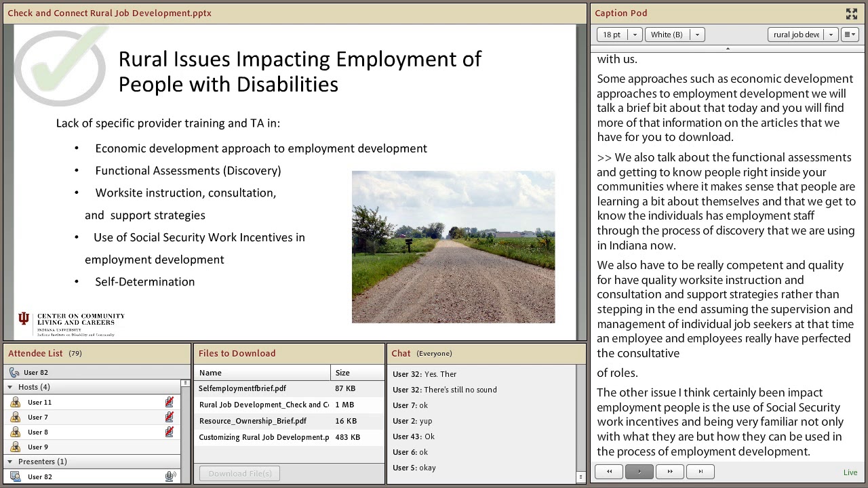Click host icon of User 8

pyautogui.click(x=15, y=432)
